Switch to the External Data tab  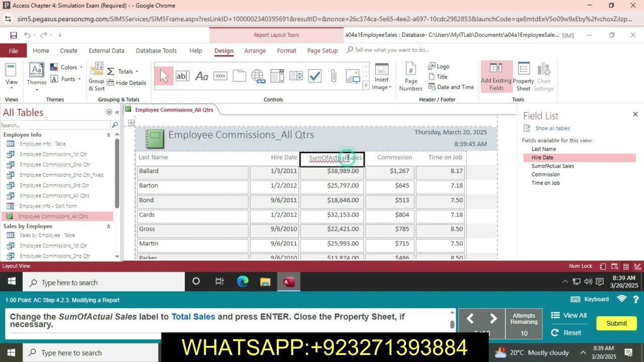pyautogui.click(x=106, y=51)
